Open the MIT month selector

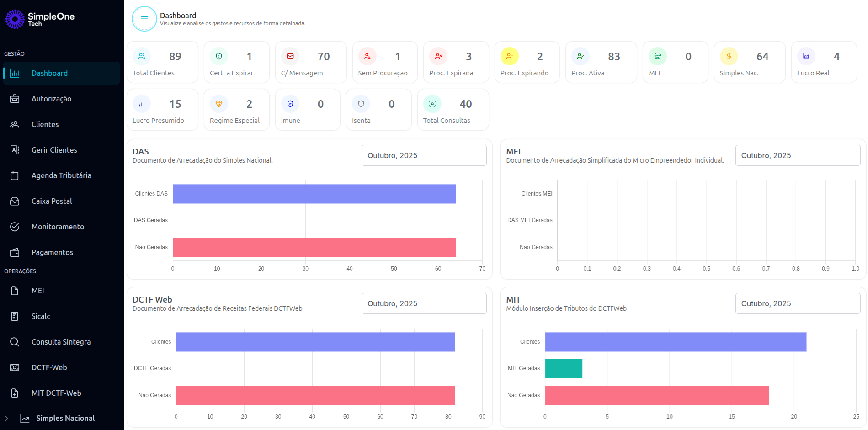(798, 303)
